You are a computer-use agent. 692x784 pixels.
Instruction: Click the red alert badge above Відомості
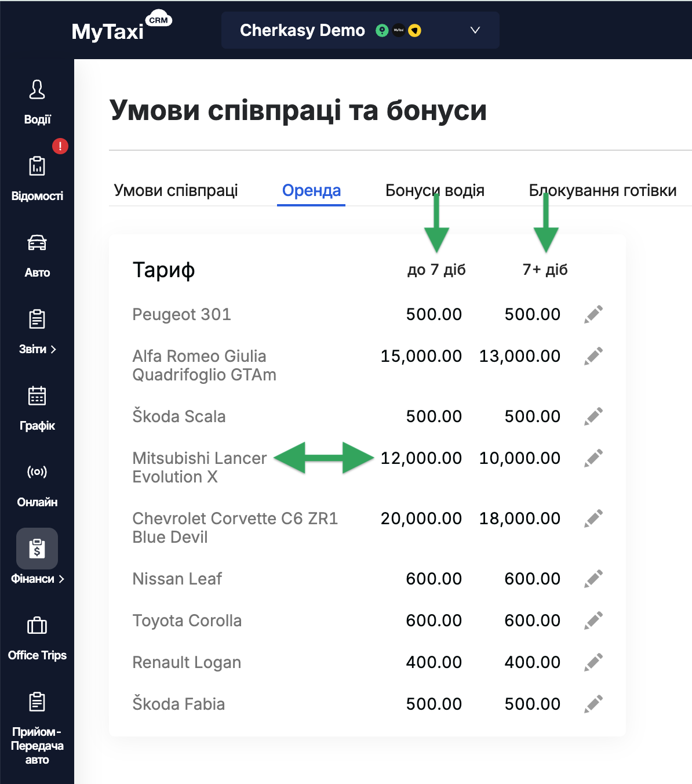pyautogui.click(x=60, y=146)
